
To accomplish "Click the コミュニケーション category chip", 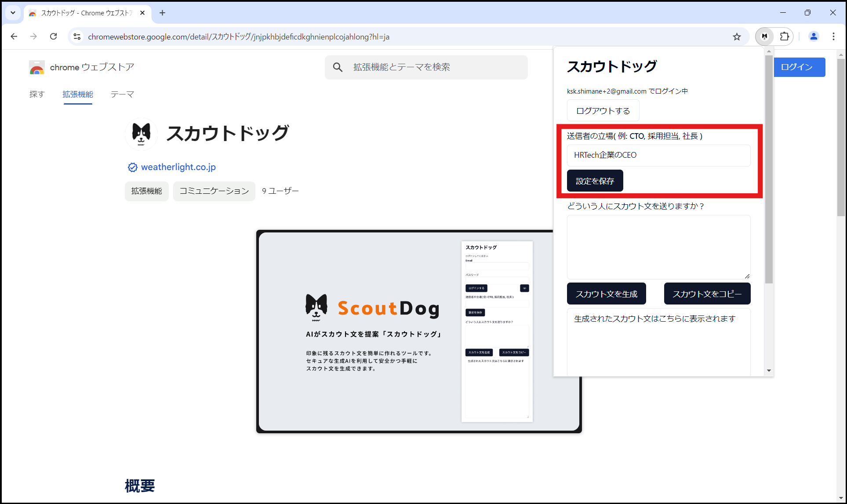I will pos(214,191).
